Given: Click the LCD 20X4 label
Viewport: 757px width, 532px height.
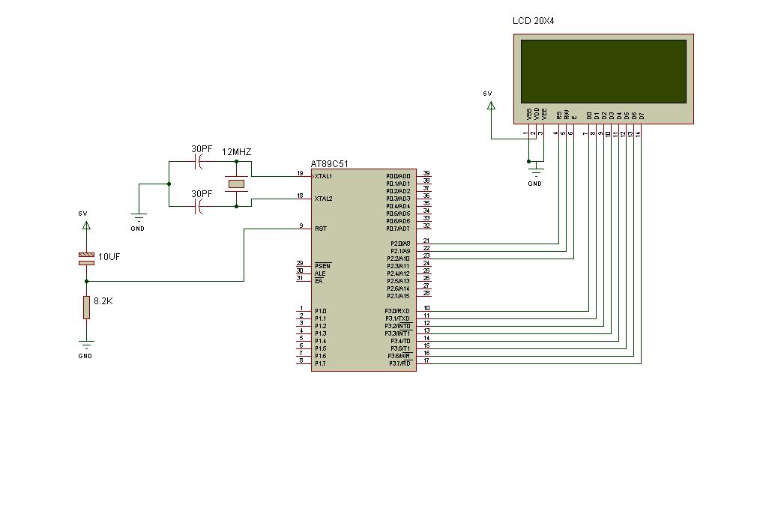Looking at the screenshot, I should pos(534,21).
